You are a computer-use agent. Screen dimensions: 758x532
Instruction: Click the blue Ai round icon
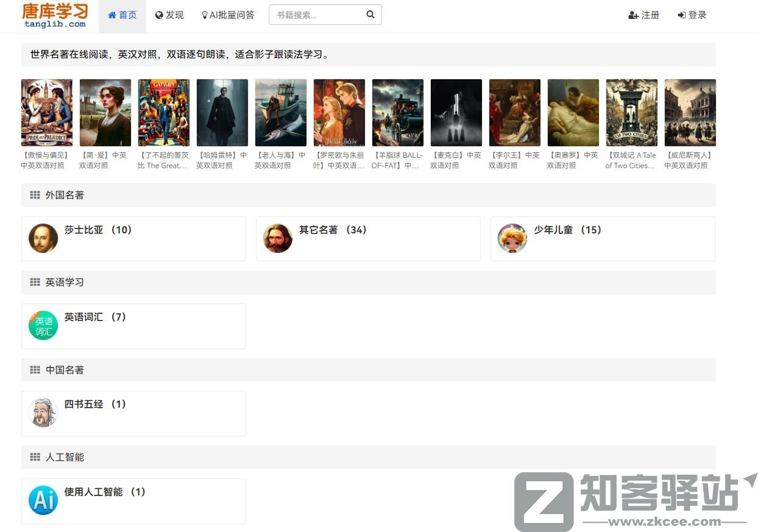(x=43, y=500)
